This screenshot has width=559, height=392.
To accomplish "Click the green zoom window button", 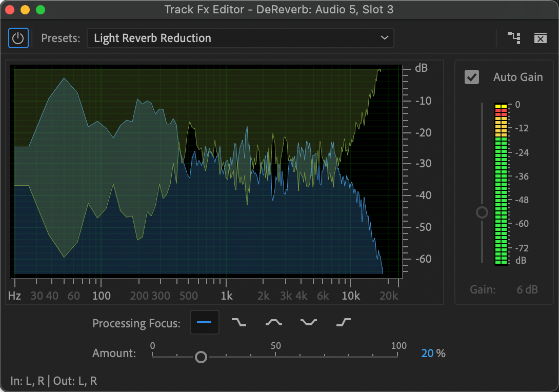I will pos(40,10).
